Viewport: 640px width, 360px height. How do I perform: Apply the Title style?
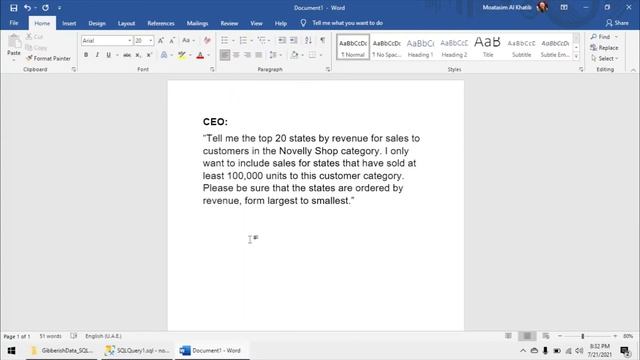488,47
